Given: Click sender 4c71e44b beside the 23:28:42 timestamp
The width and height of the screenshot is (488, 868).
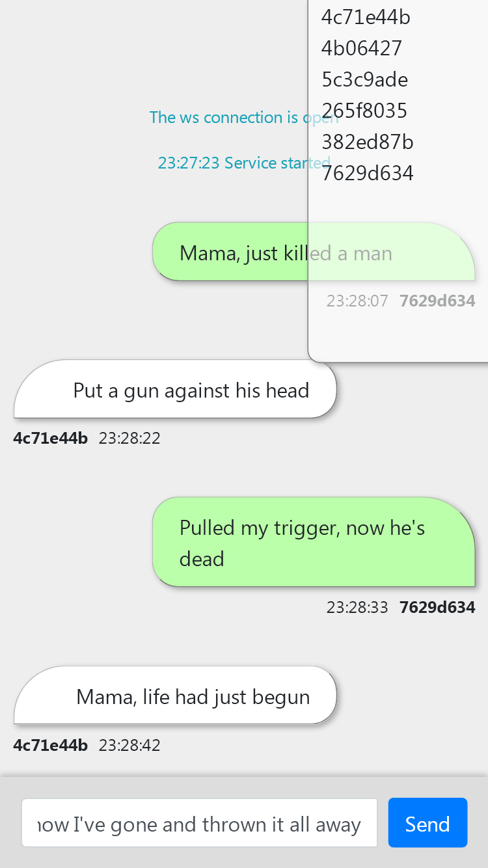Looking at the screenshot, I should [50, 745].
